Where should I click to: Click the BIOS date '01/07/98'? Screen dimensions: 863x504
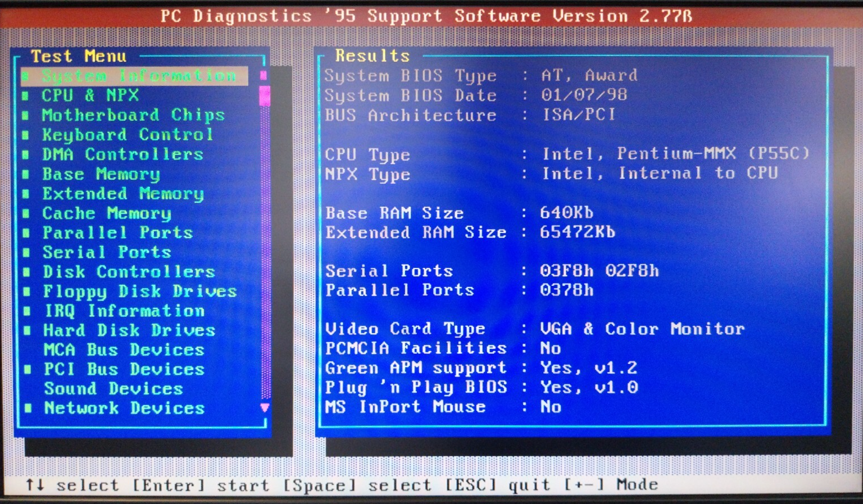click(584, 95)
